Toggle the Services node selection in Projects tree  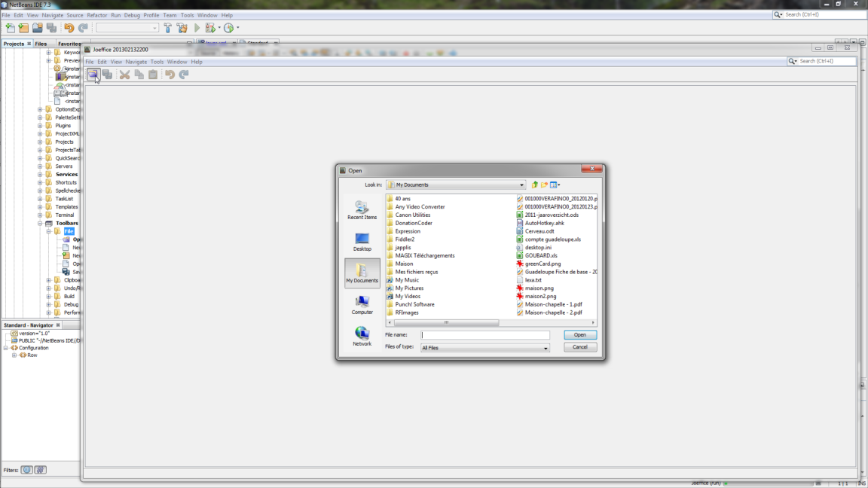coord(66,174)
